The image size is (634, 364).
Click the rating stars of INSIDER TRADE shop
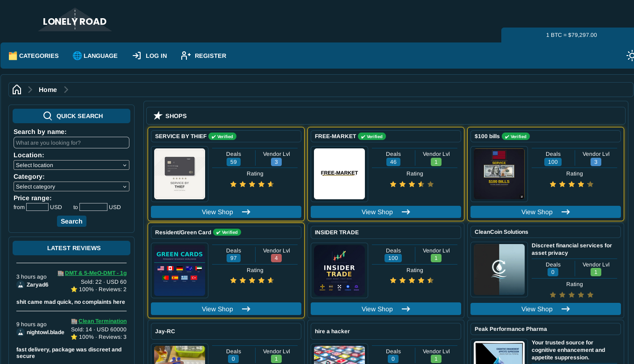(412, 280)
